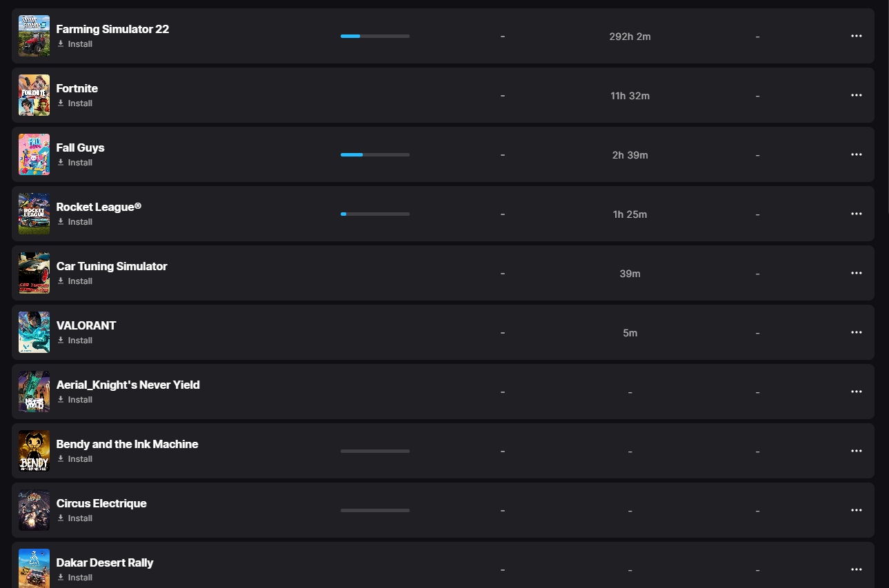Viewport: 889px width, 588px height.
Task: Open more options for Car Tuning Simulator
Action: 856,273
